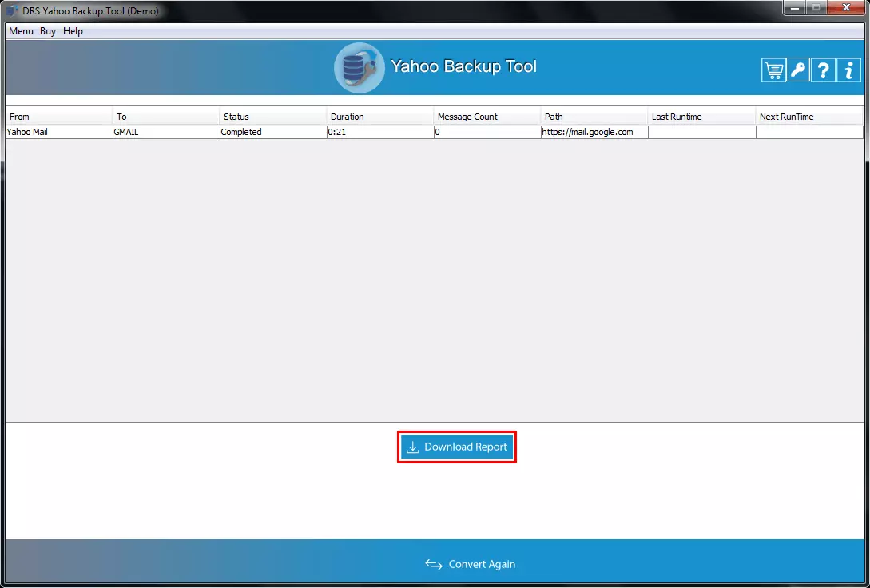
Task: Select the GMAIL destination cell
Action: (x=166, y=132)
